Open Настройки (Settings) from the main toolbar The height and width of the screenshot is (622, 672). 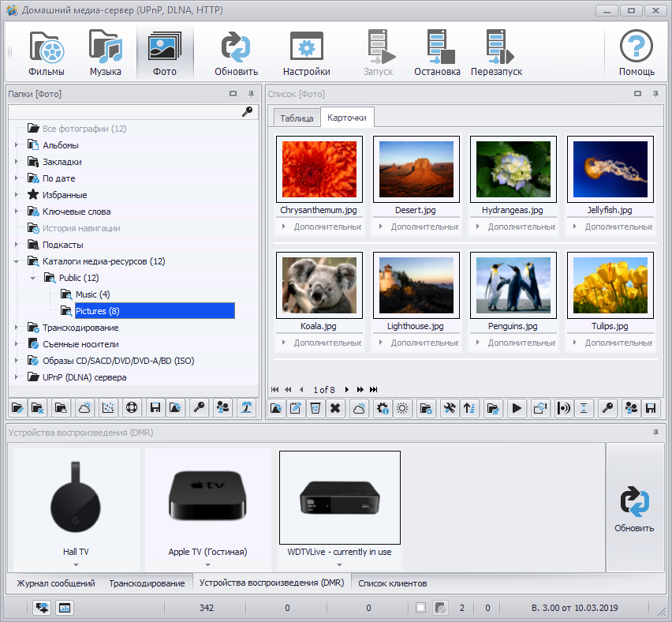(306, 53)
